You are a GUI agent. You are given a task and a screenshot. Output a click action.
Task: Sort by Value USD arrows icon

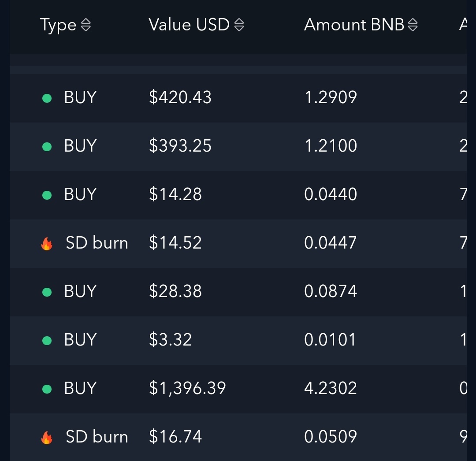tap(239, 25)
